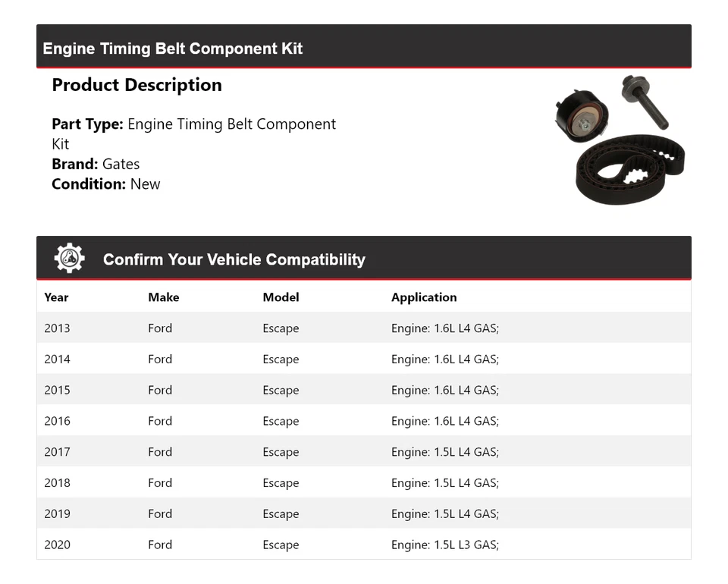Click the 2016 year cell
The width and height of the screenshot is (728, 584).
57,421
